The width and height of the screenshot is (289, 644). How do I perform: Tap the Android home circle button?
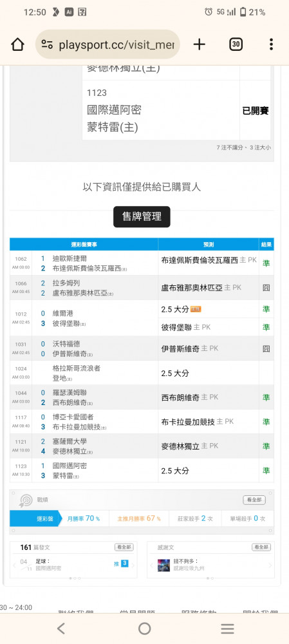coord(144,629)
